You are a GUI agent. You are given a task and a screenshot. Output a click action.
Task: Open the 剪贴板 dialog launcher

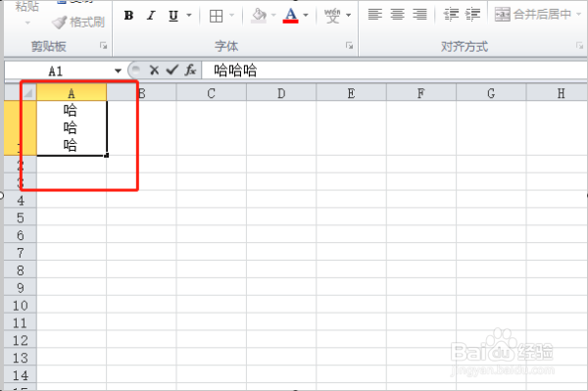click(x=103, y=46)
